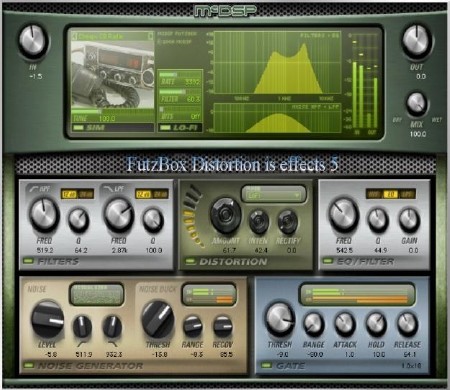Click the OUT output gain knob
Image resolution: width=450 pixels, height=390 pixels.
[x=416, y=40]
